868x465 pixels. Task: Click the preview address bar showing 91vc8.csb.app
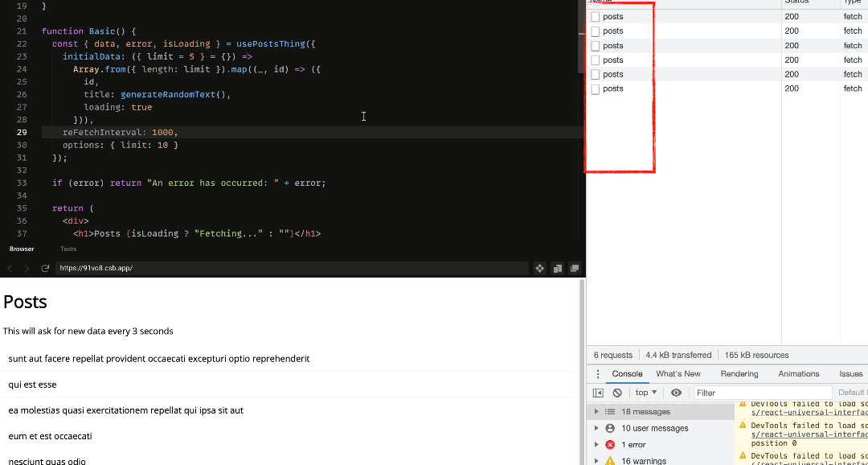coord(292,268)
